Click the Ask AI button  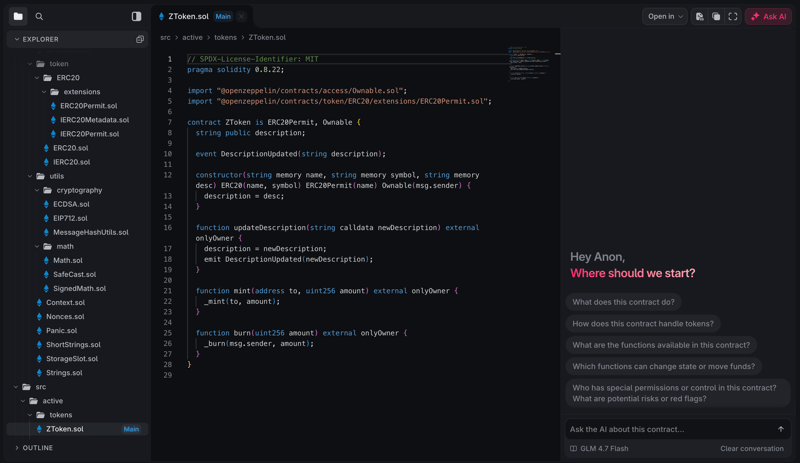tap(768, 16)
